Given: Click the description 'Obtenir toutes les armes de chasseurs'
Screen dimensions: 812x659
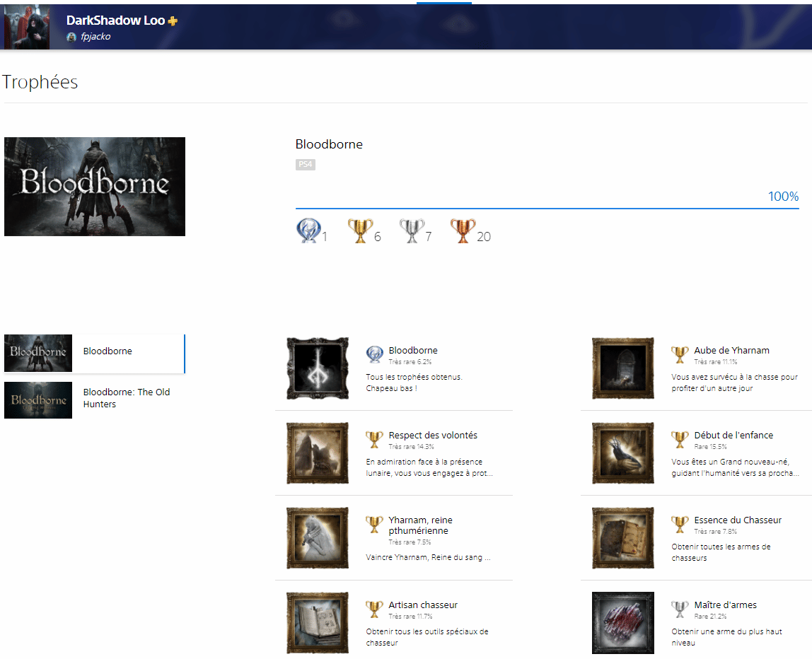Looking at the screenshot, I should tap(721, 552).
